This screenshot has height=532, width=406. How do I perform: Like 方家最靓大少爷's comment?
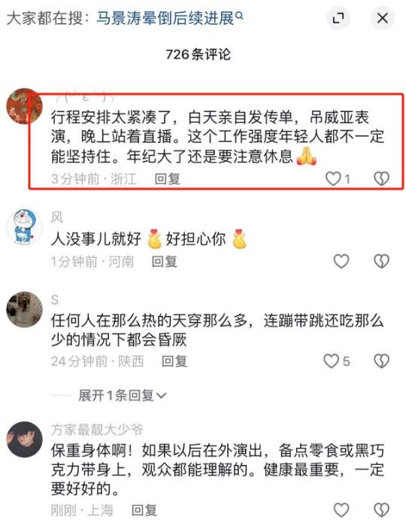(x=341, y=509)
